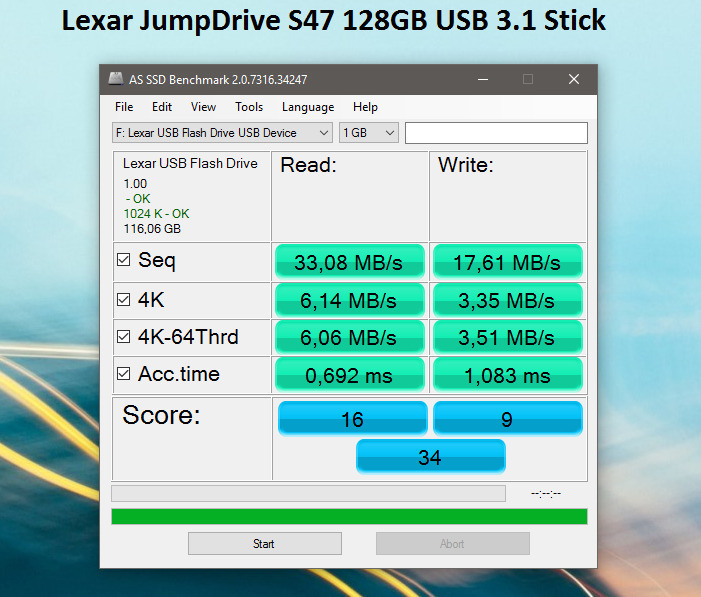Minimize the AS SSD Benchmark window
Screen dimensions: 701x597
[x=483, y=79]
